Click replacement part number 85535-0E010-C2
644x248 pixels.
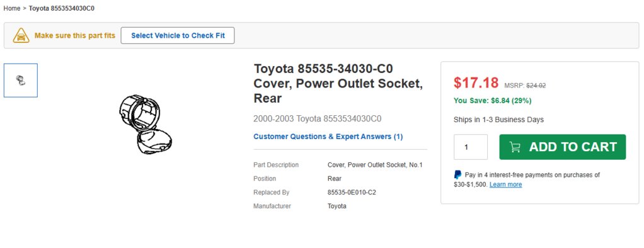[352, 193]
